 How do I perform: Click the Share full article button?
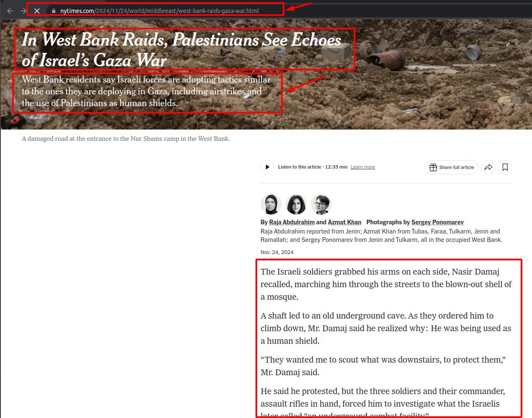(451, 167)
